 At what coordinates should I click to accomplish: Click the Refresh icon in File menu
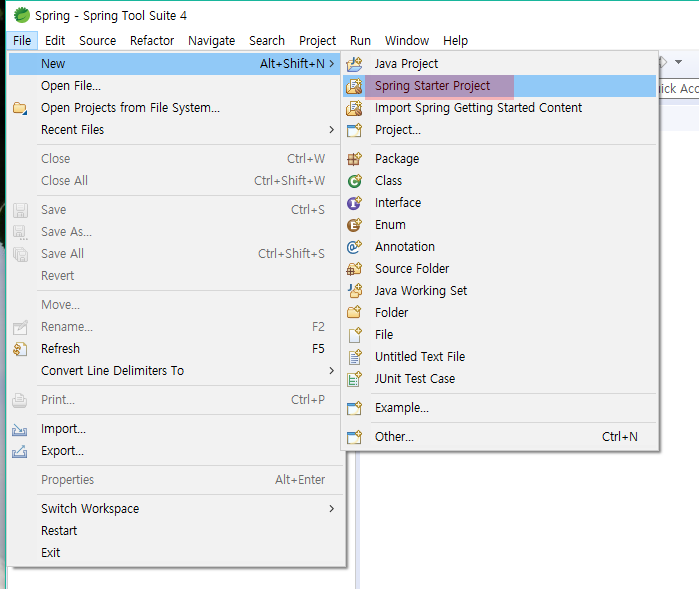coord(20,349)
